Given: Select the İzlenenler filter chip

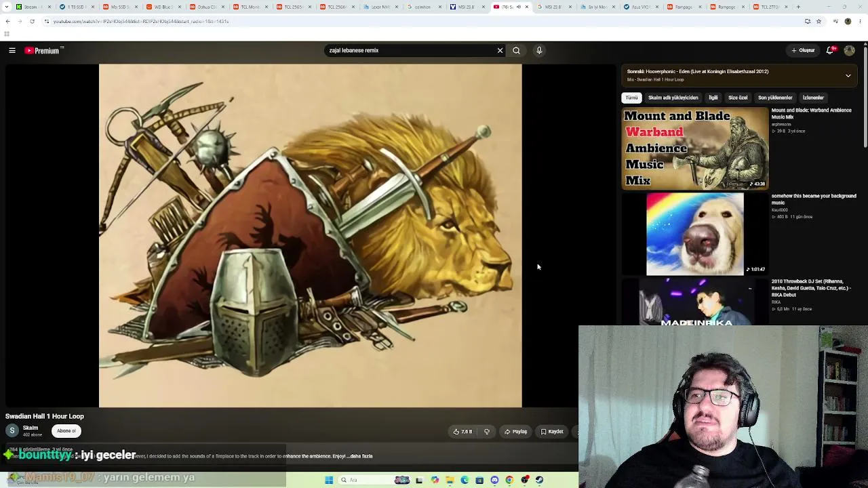Looking at the screenshot, I should (x=813, y=98).
